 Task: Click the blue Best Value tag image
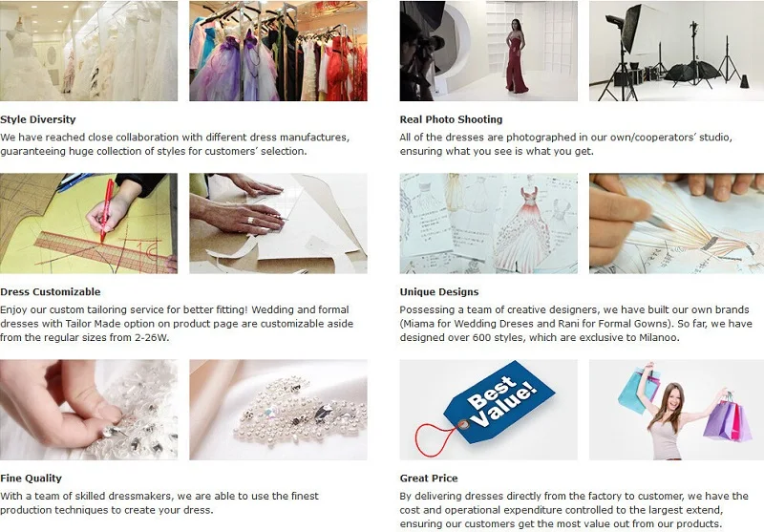pyautogui.click(x=489, y=410)
